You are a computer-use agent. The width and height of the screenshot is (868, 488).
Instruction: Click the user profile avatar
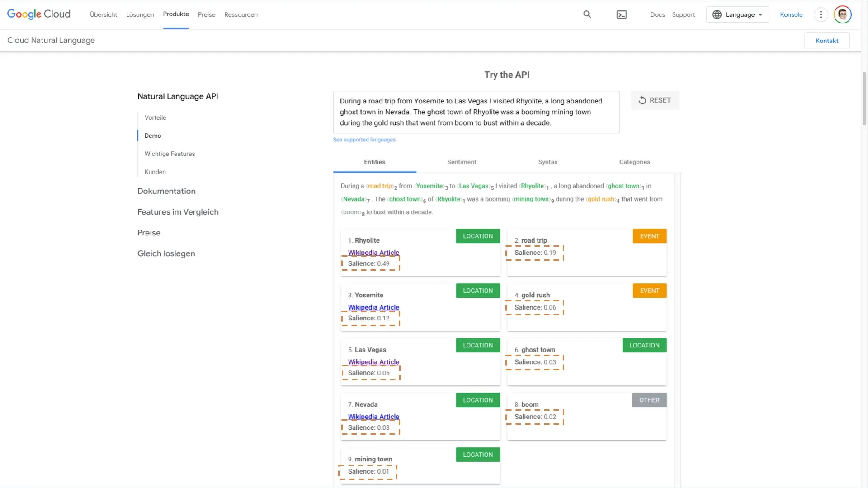(842, 14)
